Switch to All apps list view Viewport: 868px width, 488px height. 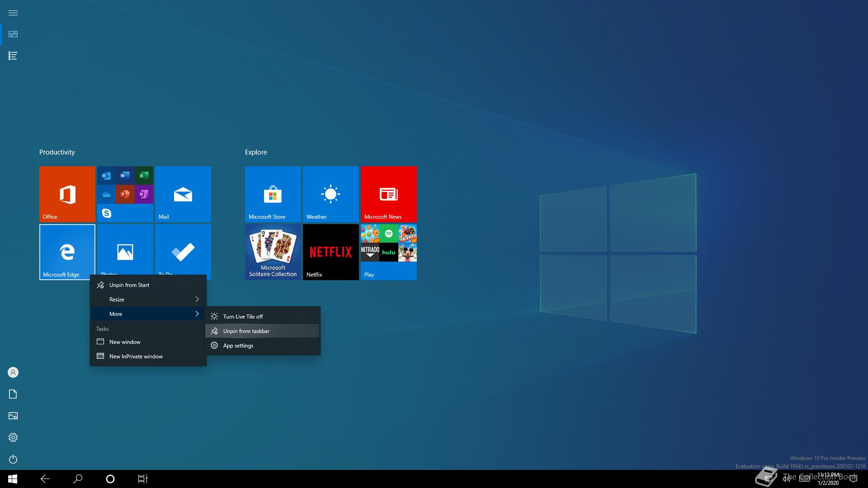point(13,56)
